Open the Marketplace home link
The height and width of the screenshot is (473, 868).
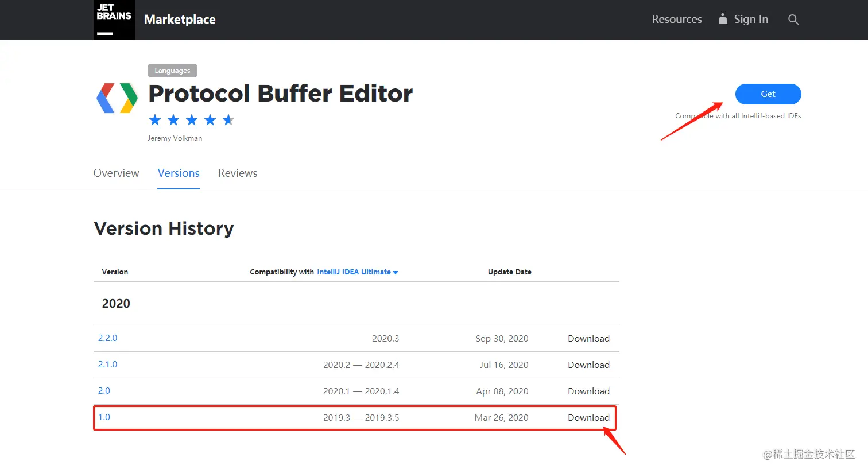[x=180, y=20]
